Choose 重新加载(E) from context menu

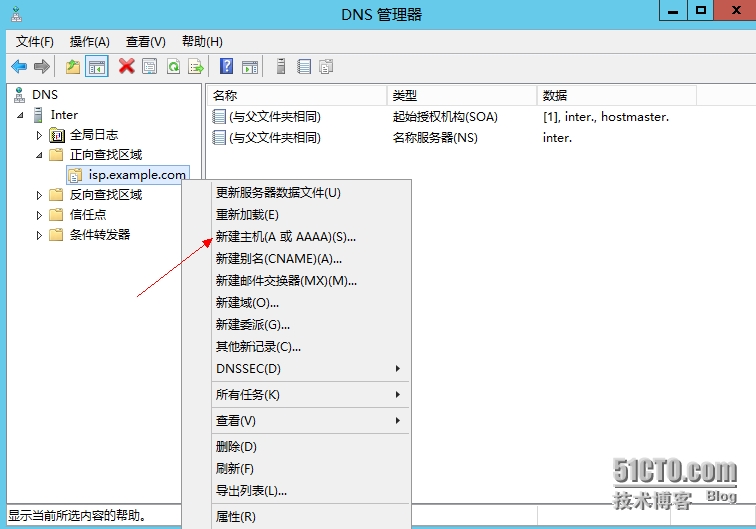310,215
